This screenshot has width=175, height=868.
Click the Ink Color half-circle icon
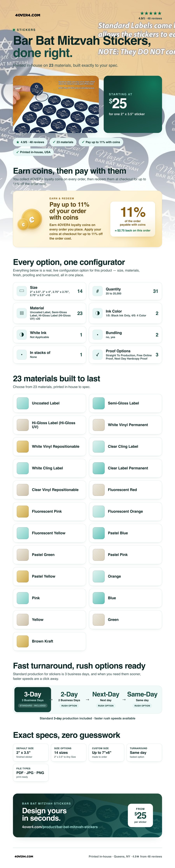97,313
